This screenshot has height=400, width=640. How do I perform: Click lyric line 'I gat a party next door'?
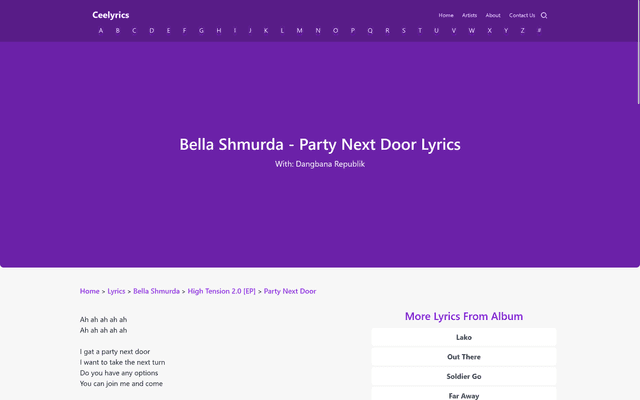pyautogui.click(x=115, y=351)
